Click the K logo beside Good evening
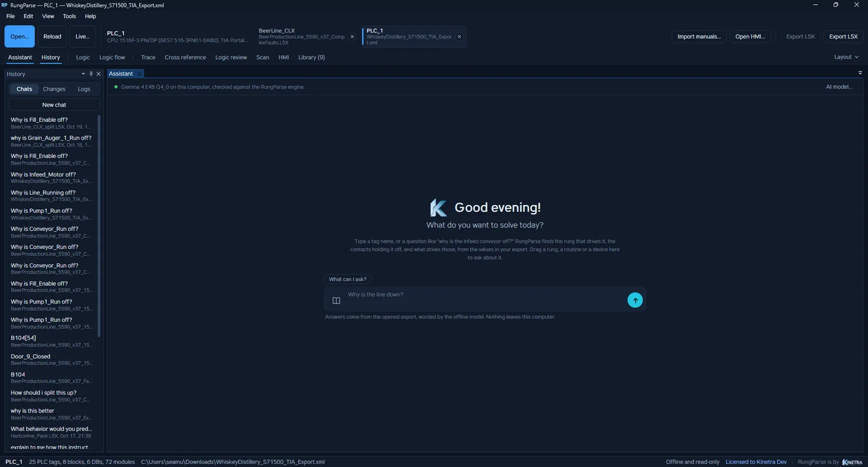Screen dimensions: 868x467 coord(438,207)
